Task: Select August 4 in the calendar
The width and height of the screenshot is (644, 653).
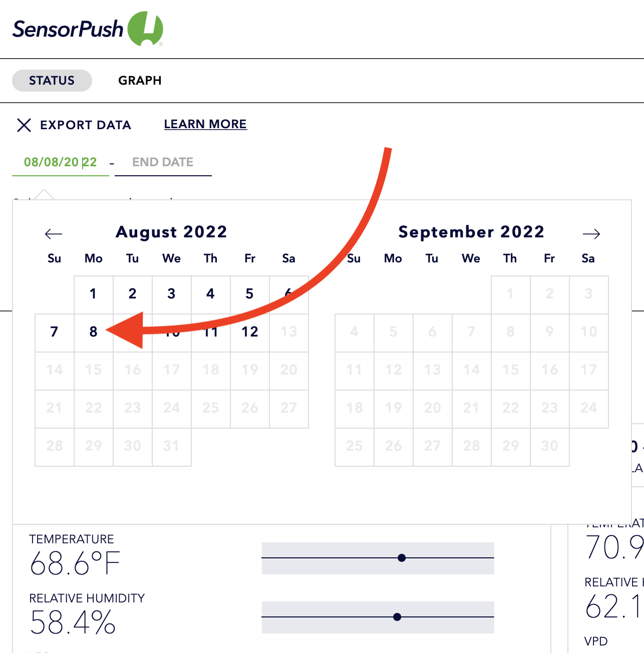Action: click(x=211, y=294)
